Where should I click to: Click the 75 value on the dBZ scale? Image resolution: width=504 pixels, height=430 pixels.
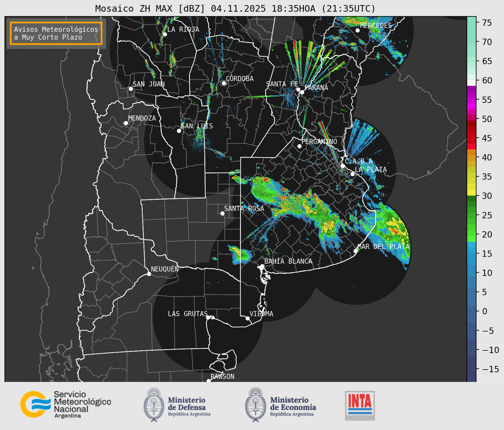click(487, 23)
